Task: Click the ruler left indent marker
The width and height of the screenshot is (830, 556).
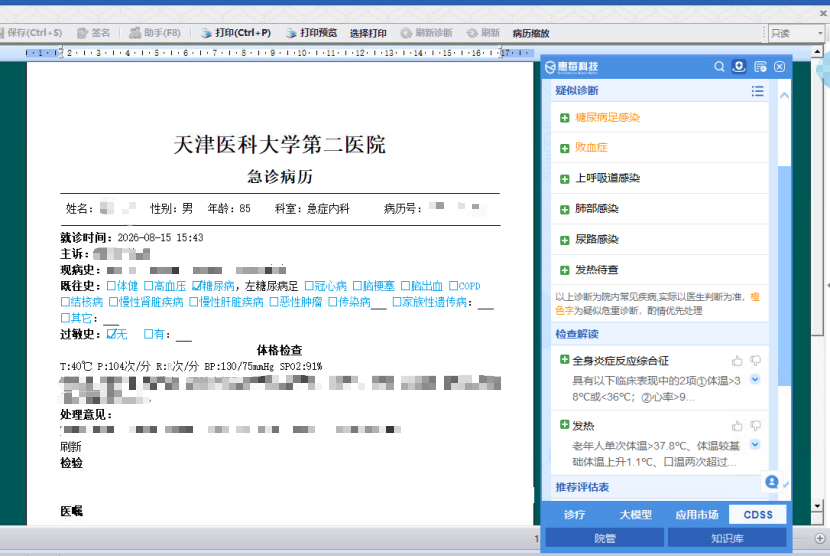Action: point(61,53)
